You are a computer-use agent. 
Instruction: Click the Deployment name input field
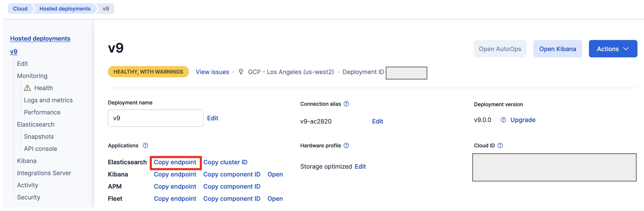pos(156,118)
